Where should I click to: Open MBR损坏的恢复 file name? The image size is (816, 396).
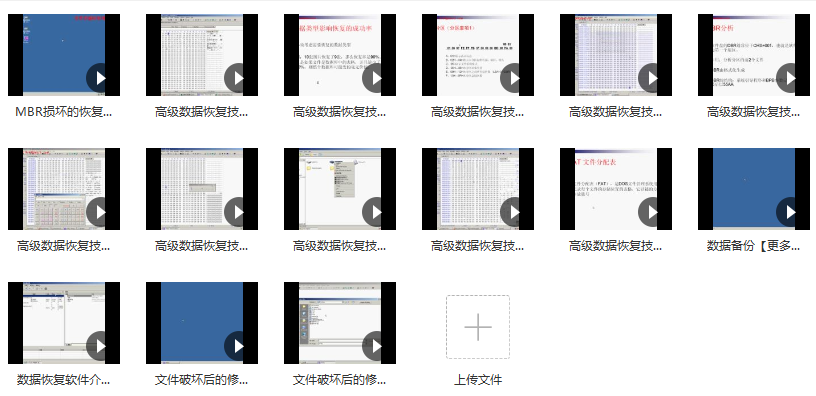[63, 112]
